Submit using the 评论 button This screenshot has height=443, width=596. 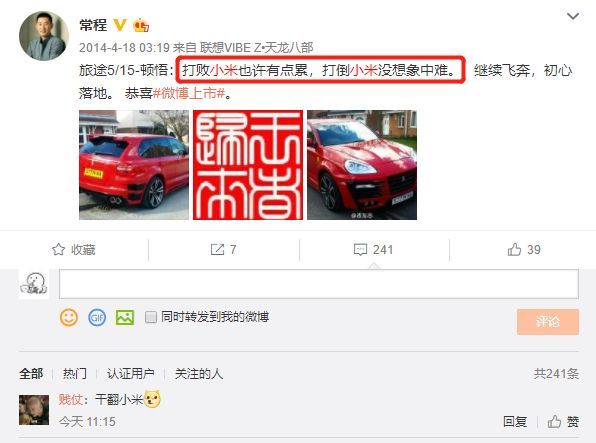tap(548, 322)
